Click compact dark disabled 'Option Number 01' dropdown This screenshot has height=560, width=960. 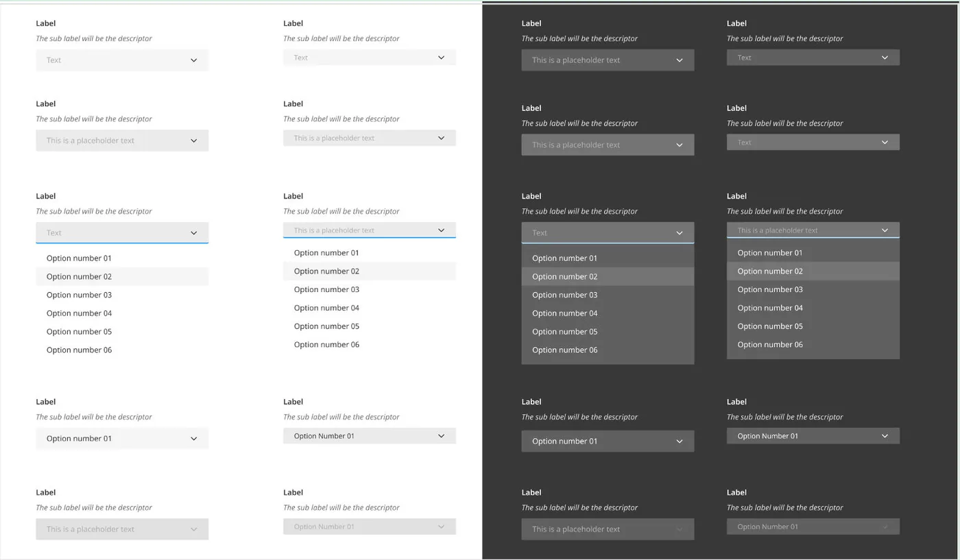[x=813, y=526]
